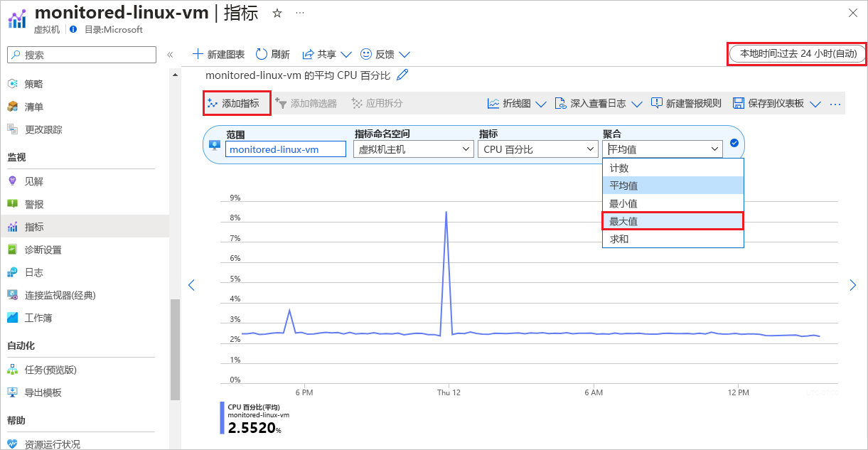Expand the arrow next to 保存到仪表板
Viewport: 868px width, 450px height.
click(815, 104)
